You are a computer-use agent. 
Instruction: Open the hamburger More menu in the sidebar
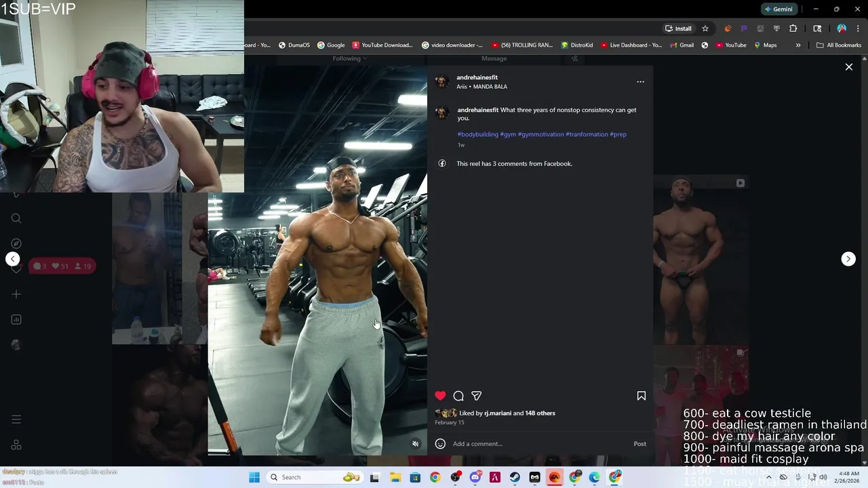point(16,420)
